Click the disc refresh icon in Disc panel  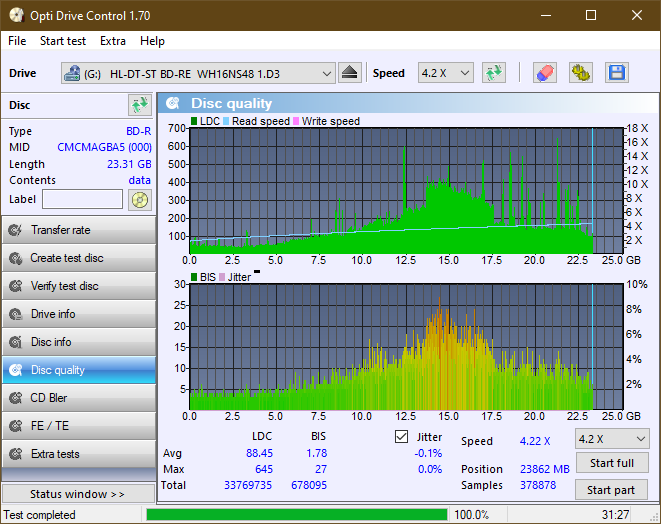[139, 105]
